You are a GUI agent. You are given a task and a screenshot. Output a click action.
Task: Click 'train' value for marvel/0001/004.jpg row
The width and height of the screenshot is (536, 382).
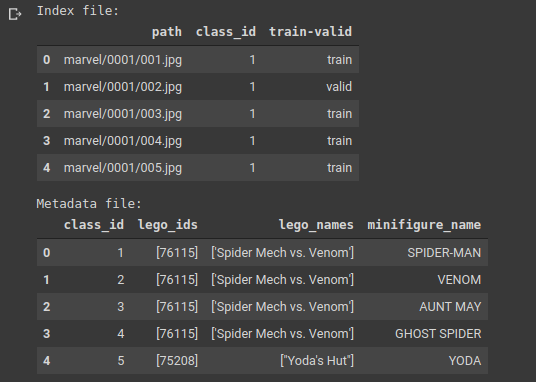coord(339,141)
